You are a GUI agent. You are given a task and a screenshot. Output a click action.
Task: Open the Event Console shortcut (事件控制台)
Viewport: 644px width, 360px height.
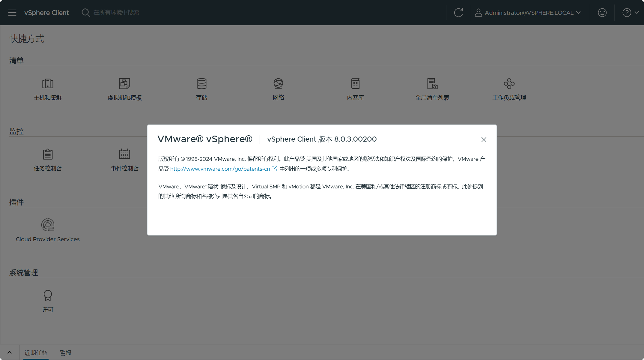pyautogui.click(x=124, y=160)
